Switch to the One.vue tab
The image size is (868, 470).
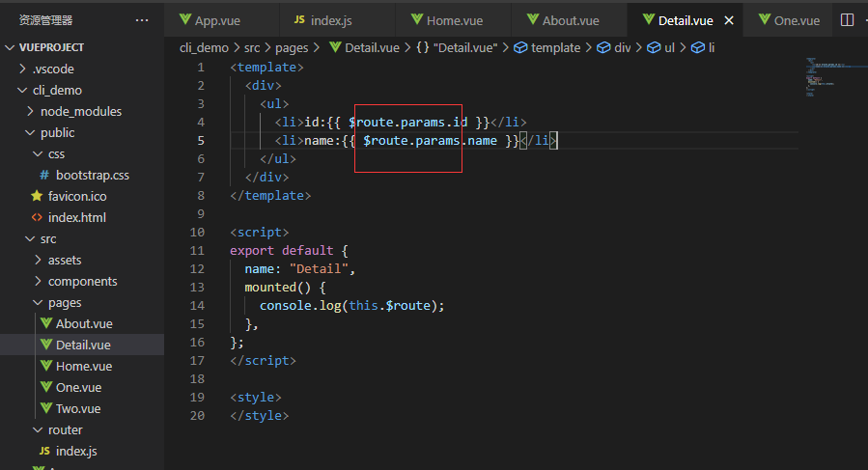pos(790,20)
